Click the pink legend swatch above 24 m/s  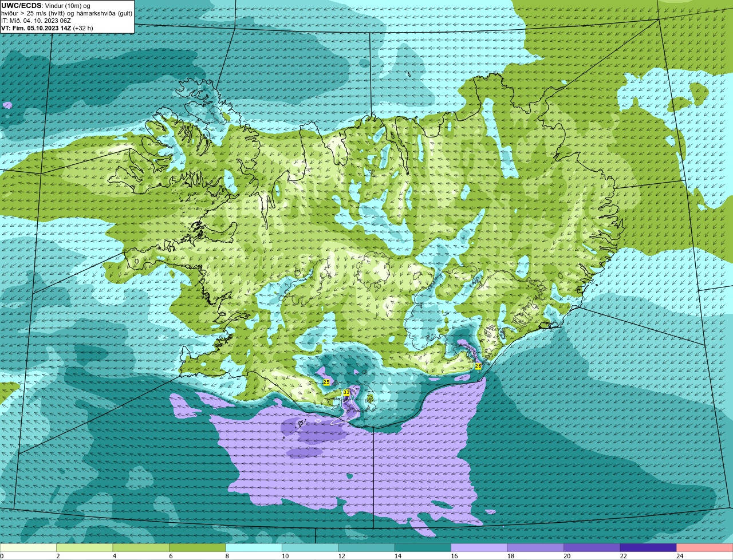(705, 547)
